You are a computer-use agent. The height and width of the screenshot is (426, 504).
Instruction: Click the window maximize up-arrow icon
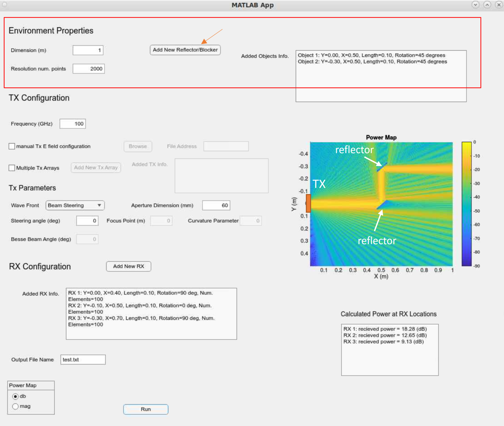point(487,5)
